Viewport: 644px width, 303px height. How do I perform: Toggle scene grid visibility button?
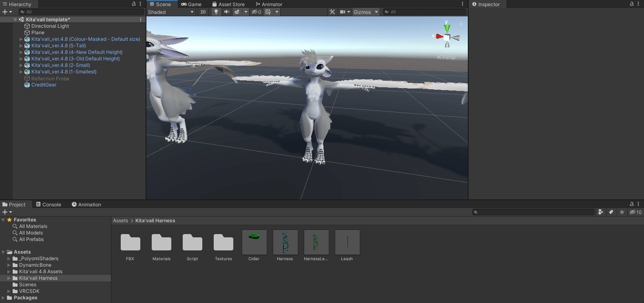coord(268,12)
